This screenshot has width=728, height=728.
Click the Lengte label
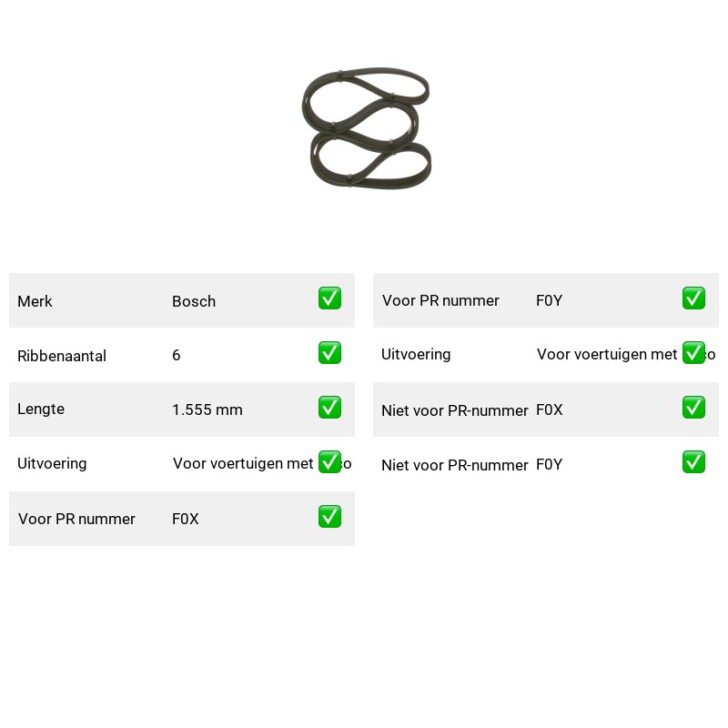tap(41, 409)
